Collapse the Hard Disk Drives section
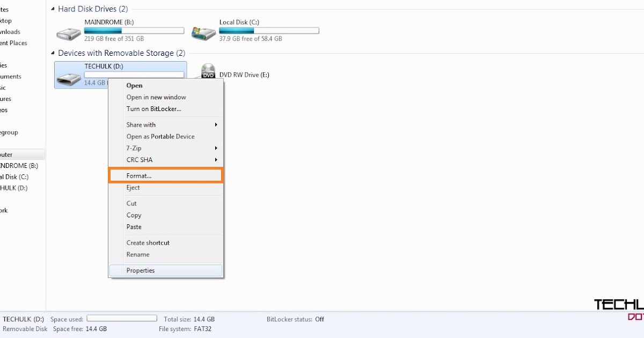644x338 pixels. [52, 9]
